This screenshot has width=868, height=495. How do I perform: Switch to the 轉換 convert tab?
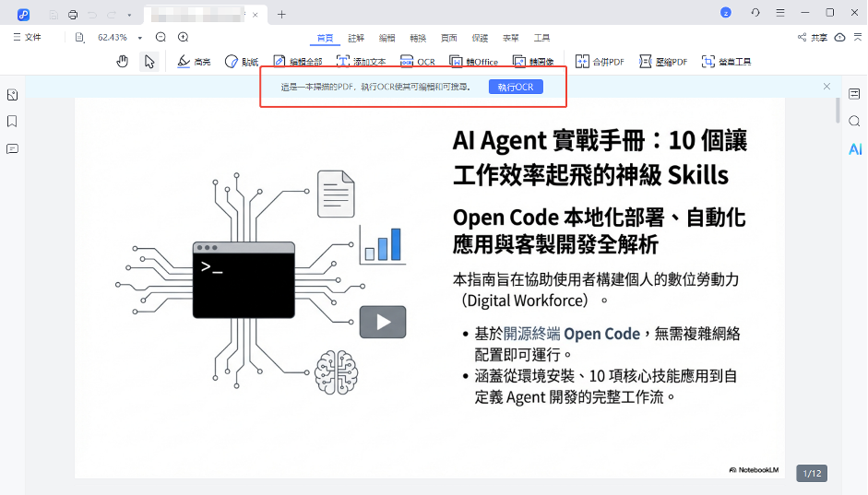(418, 38)
